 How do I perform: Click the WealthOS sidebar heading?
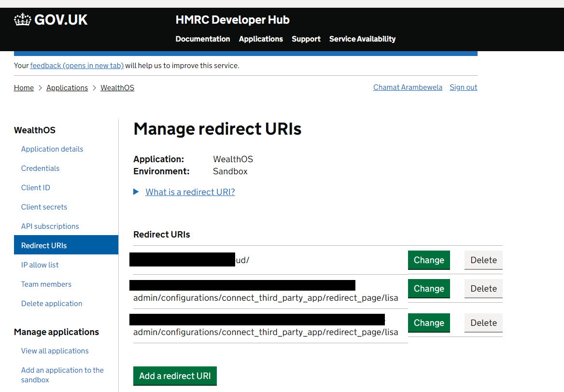click(x=35, y=130)
